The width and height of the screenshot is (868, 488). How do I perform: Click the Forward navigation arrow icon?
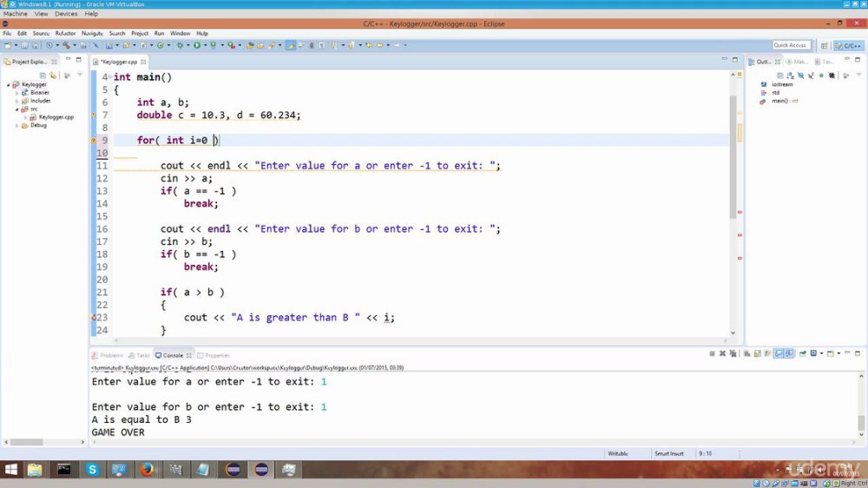(397, 45)
